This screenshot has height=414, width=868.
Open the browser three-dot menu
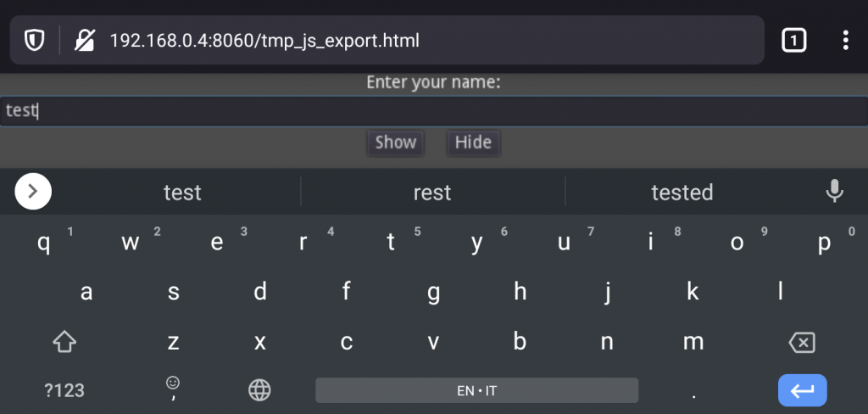(845, 40)
